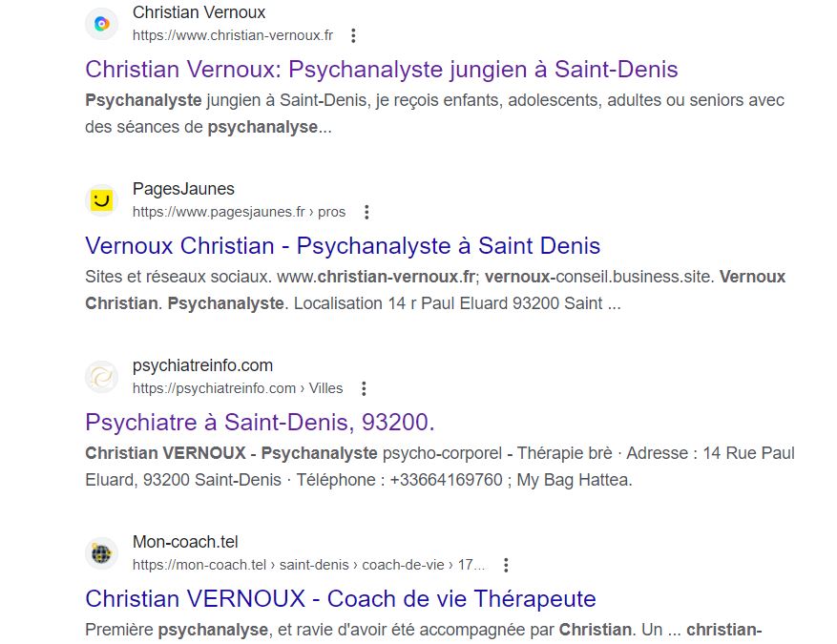Open three-dot menu beside mon-coach.tel URL
Image resolution: width=837 pixels, height=644 pixels.
[506, 566]
